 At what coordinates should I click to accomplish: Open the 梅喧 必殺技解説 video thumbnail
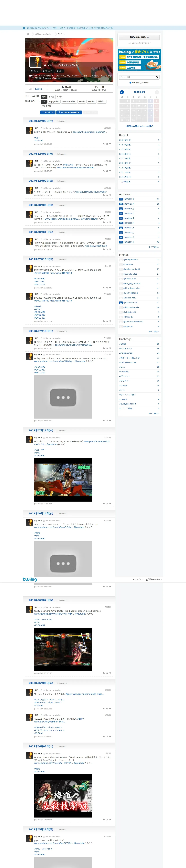pos(63,796)
